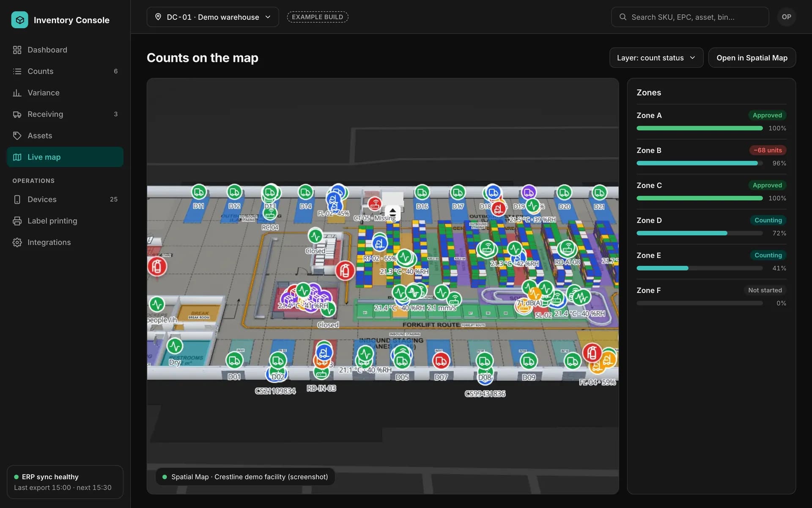Go to the Variance page
Image resolution: width=812 pixels, height=508 pixels.
coord(65,93)
